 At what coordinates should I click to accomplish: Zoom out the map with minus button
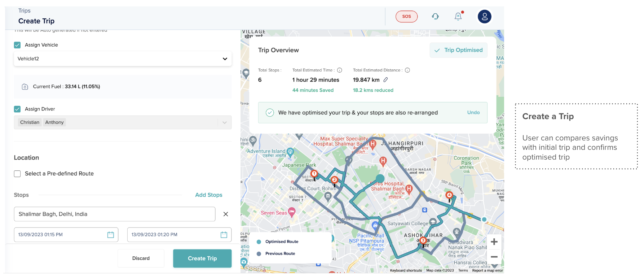point(494,257)
